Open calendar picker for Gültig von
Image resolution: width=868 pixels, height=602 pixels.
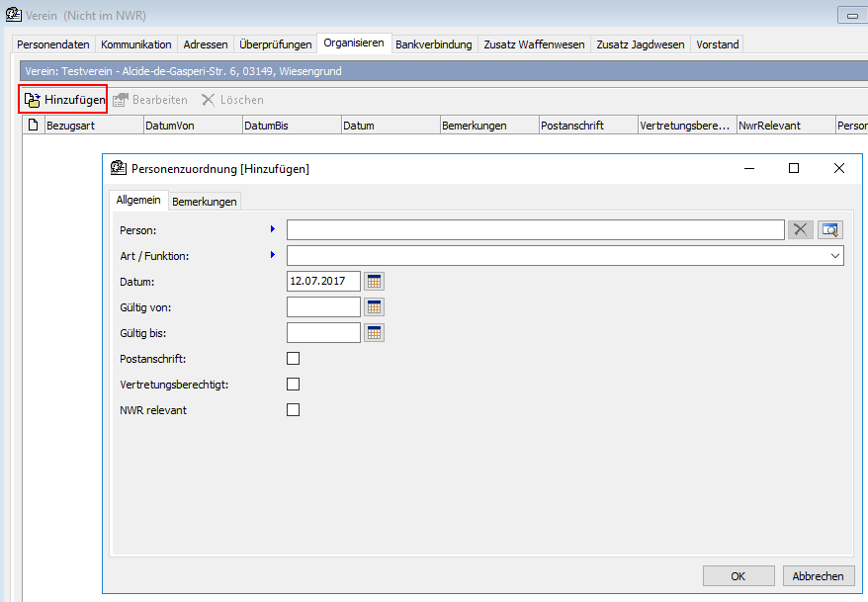[x=374, y=307]
